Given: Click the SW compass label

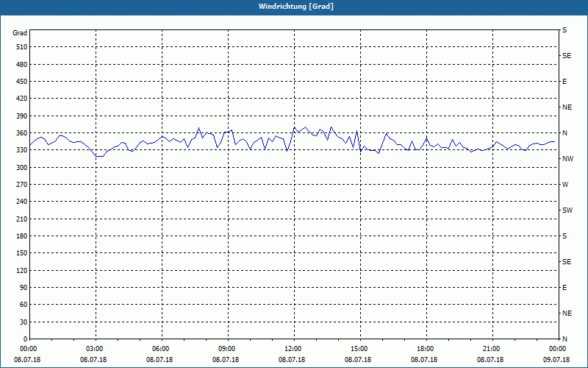Looking at the screenshot, I should [567, 210].
